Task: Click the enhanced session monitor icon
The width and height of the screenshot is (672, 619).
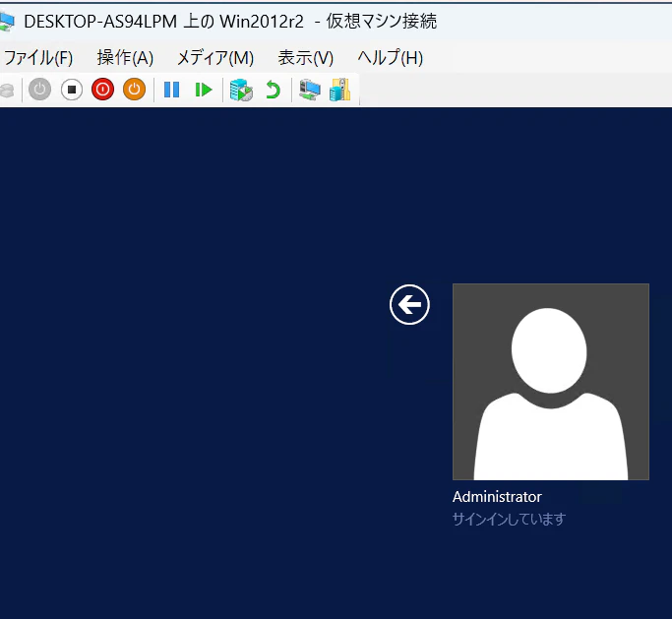Action: tap(310, 90)
